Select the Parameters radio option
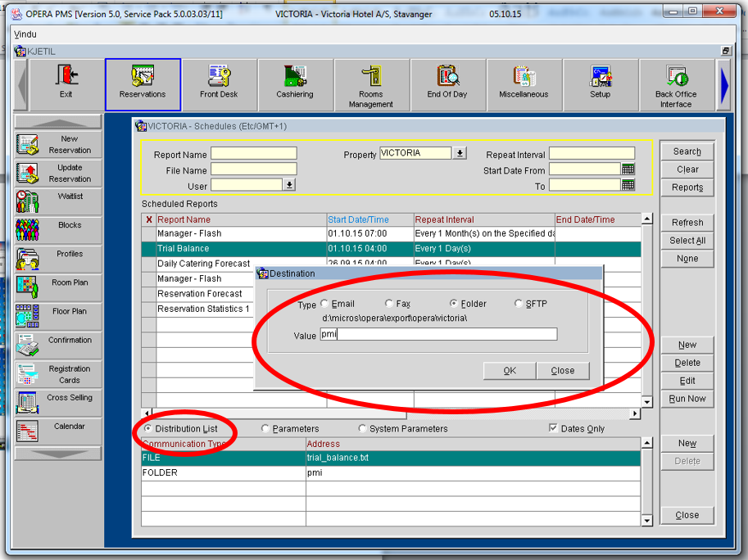 click(x=265, y=428)
